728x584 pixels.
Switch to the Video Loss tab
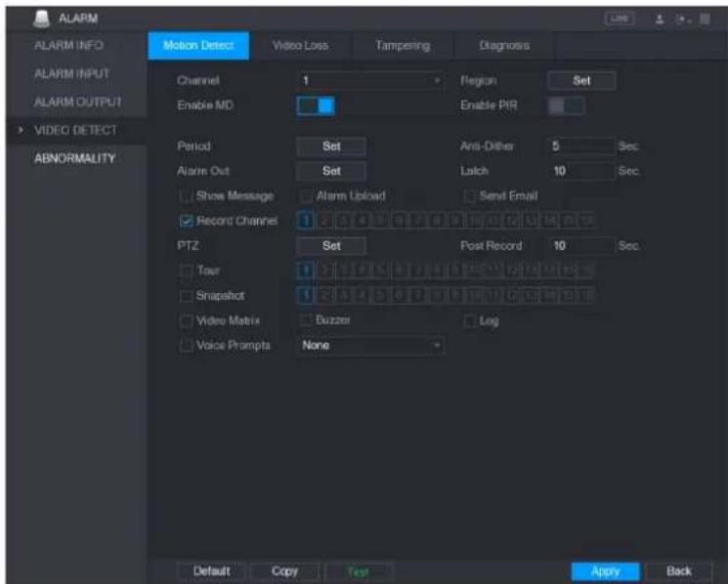(x=300, y=46)
